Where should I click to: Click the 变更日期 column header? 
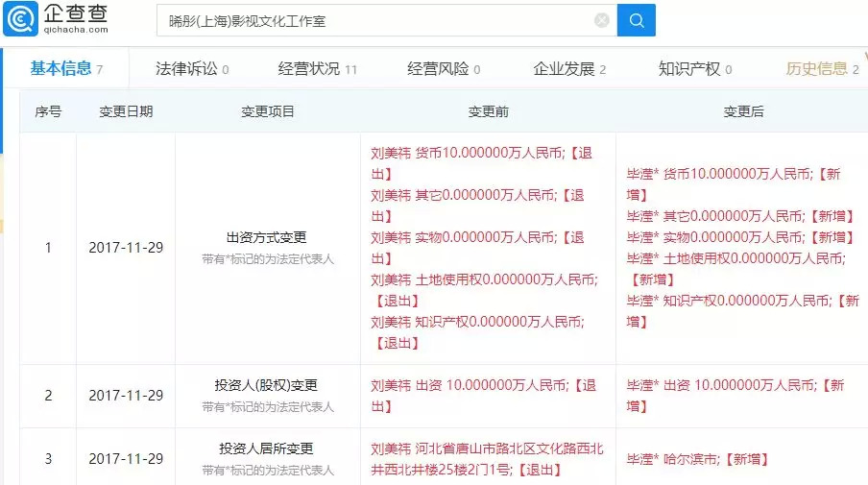[x=126, y=112]
